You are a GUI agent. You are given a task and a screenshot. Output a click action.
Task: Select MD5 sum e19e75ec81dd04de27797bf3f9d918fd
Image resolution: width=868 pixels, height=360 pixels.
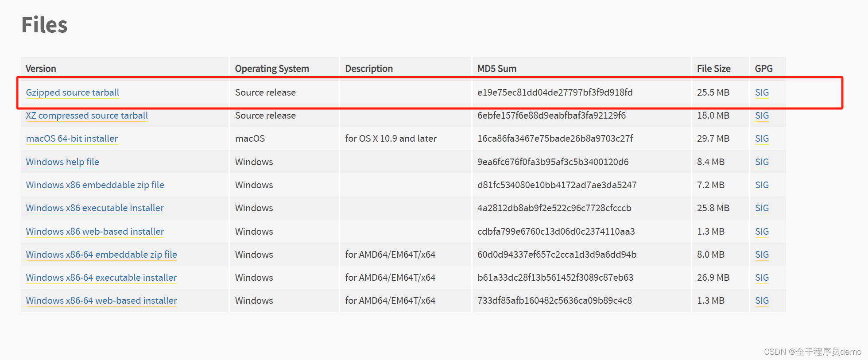coord(555,93)
